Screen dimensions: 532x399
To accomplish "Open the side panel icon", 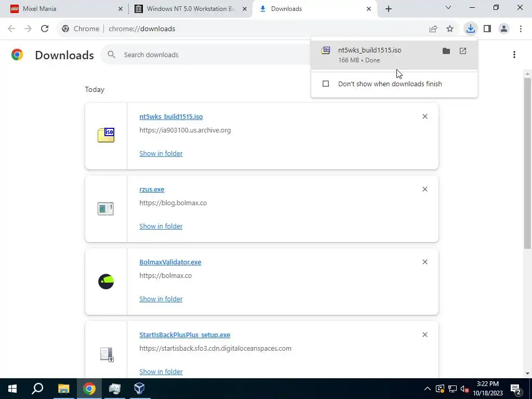I will 487,29.
